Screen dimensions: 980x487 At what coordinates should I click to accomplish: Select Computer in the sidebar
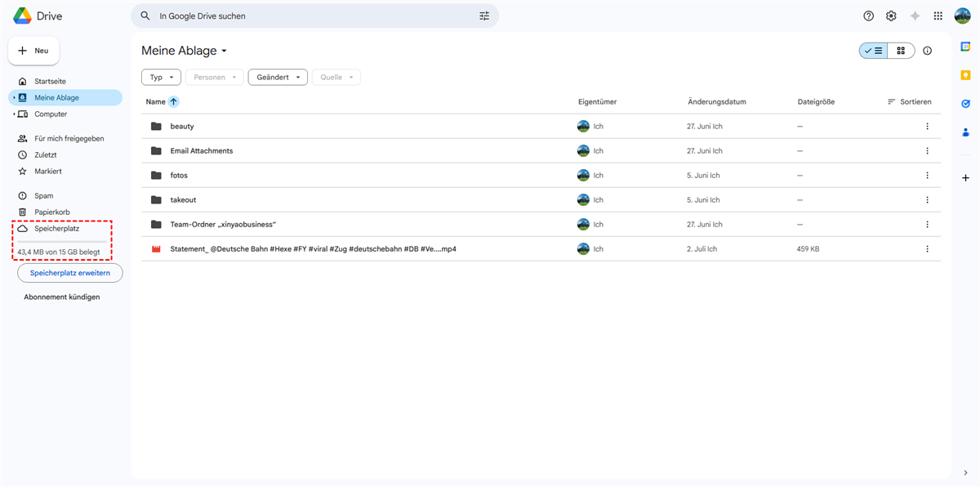tap(51, 114)
